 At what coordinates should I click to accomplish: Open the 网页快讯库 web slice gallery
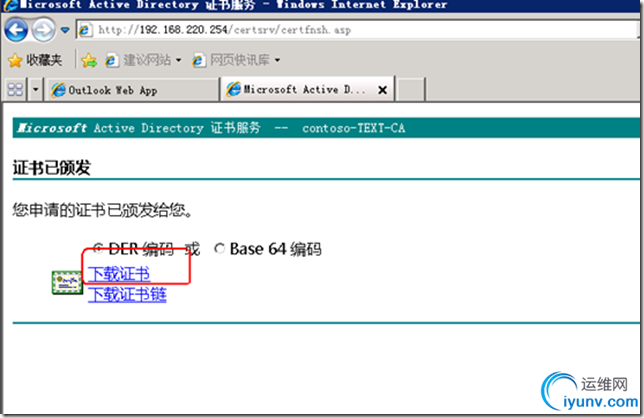231,60
